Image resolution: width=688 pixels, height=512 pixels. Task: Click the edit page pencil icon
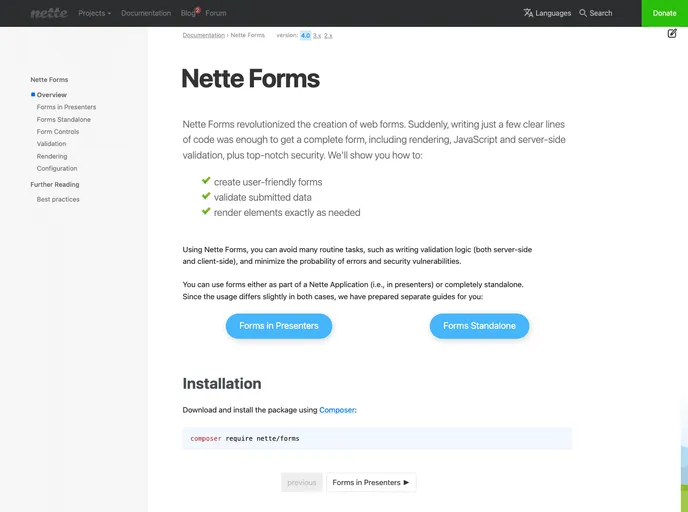pyautogui.click(x=672, y=33)
